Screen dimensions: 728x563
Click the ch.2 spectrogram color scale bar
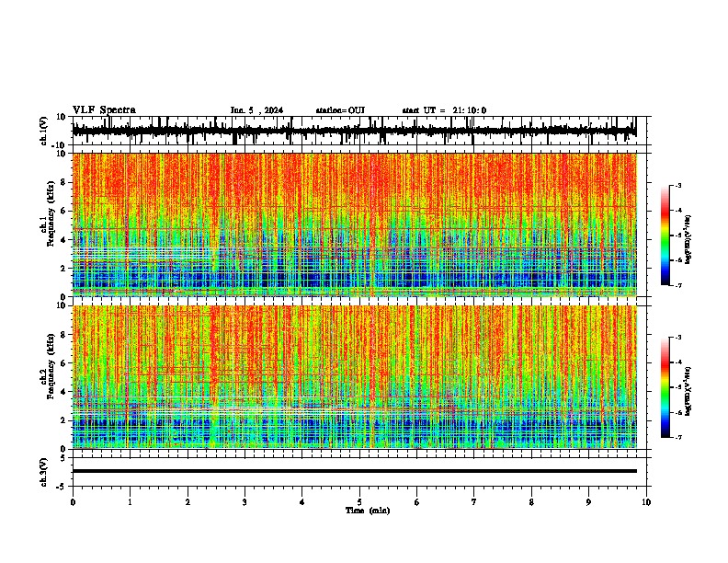[x=665, y=387]
